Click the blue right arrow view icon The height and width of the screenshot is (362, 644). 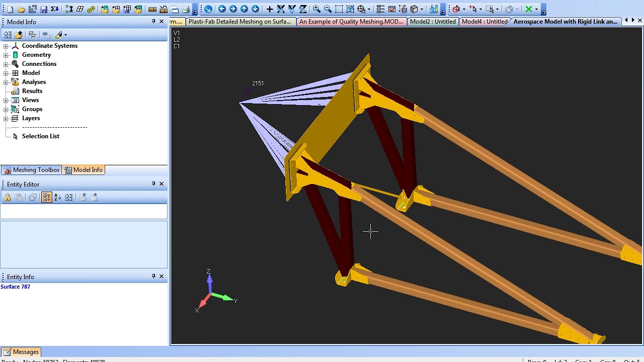click(x=233, y=9)
